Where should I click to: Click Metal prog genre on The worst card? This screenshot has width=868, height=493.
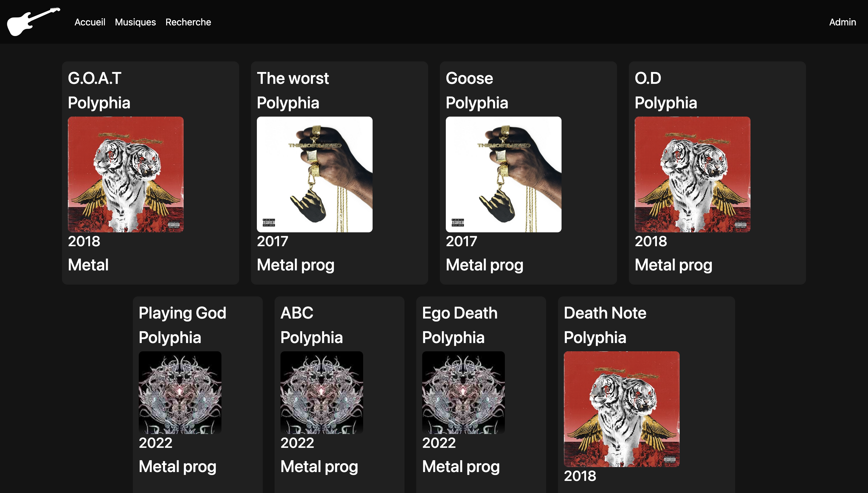(296, 265)
